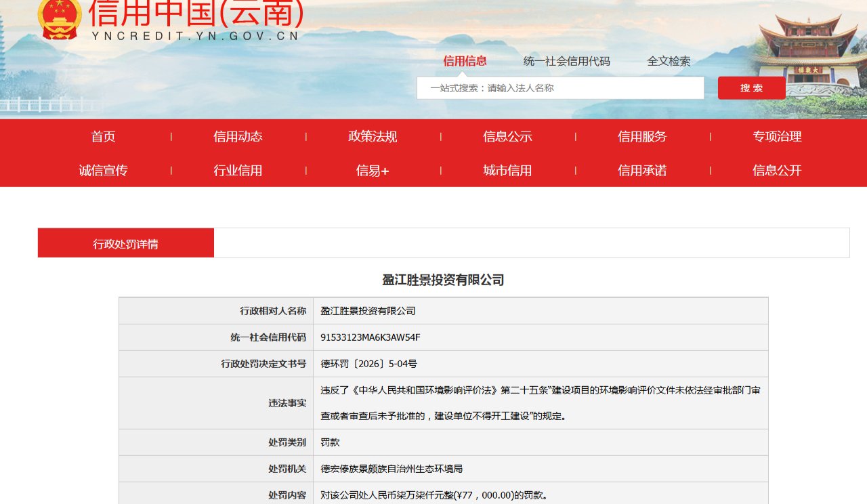
Task: Open 信息公示 menu item
Action: click(507, 136)
